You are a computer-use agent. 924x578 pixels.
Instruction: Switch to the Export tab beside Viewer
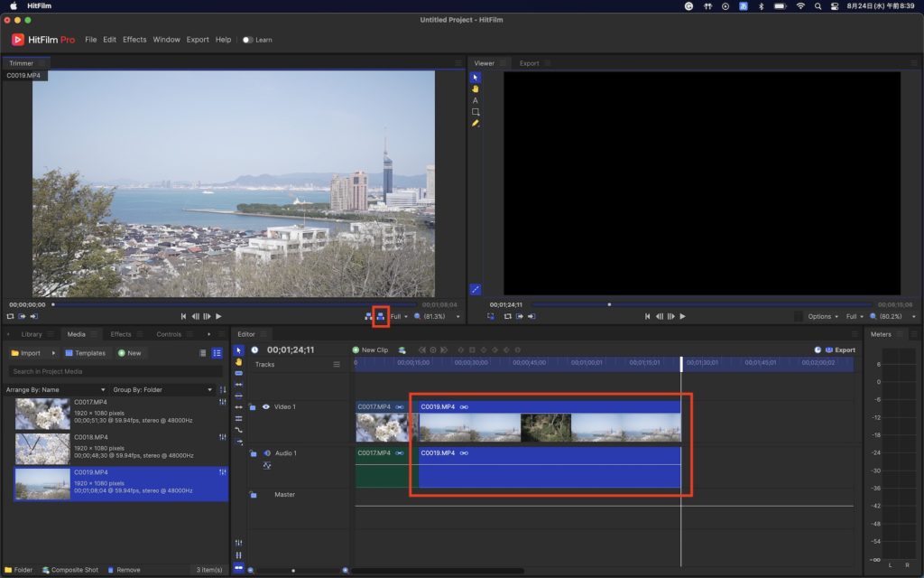point(529,63)
